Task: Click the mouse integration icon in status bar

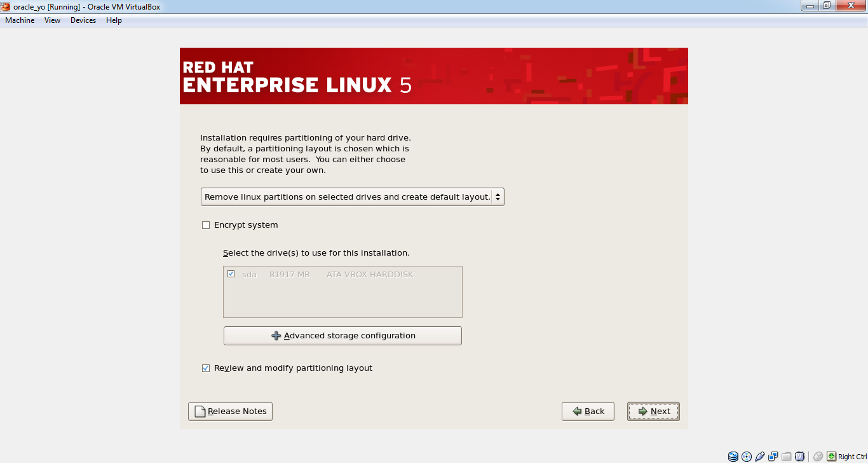Action: click(x=818, y=457)
